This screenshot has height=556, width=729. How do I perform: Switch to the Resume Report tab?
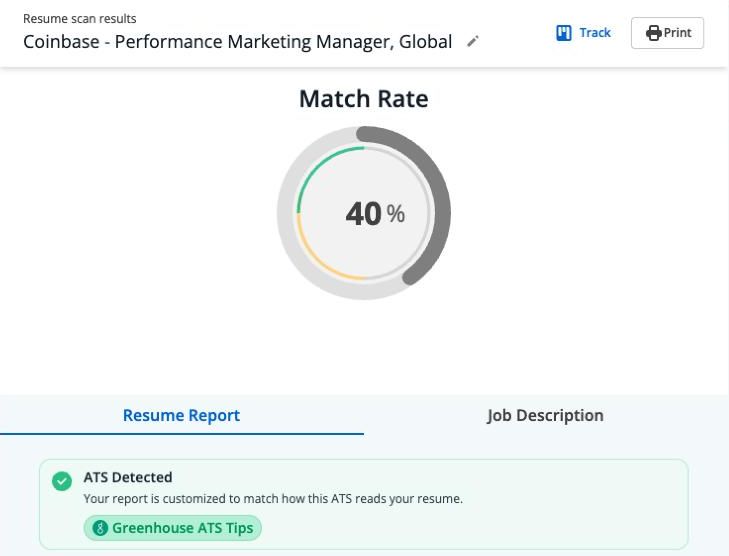point(182,415)
